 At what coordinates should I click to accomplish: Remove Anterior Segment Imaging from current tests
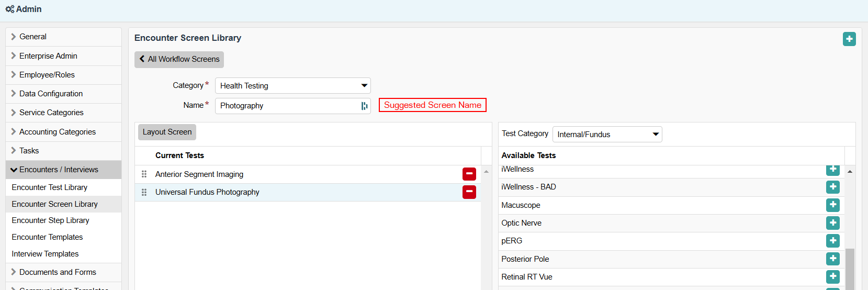[x=469, y=174]
